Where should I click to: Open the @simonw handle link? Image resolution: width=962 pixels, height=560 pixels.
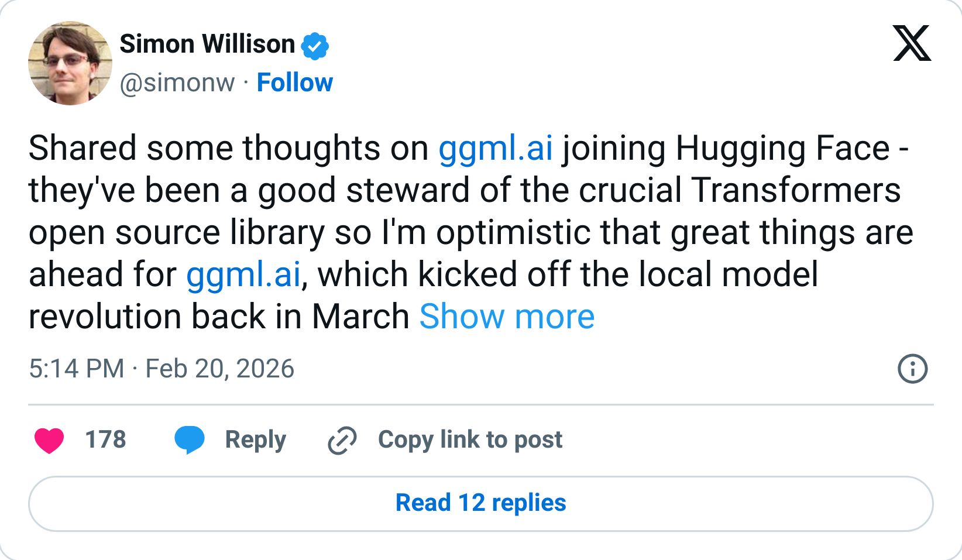point(177,83)
